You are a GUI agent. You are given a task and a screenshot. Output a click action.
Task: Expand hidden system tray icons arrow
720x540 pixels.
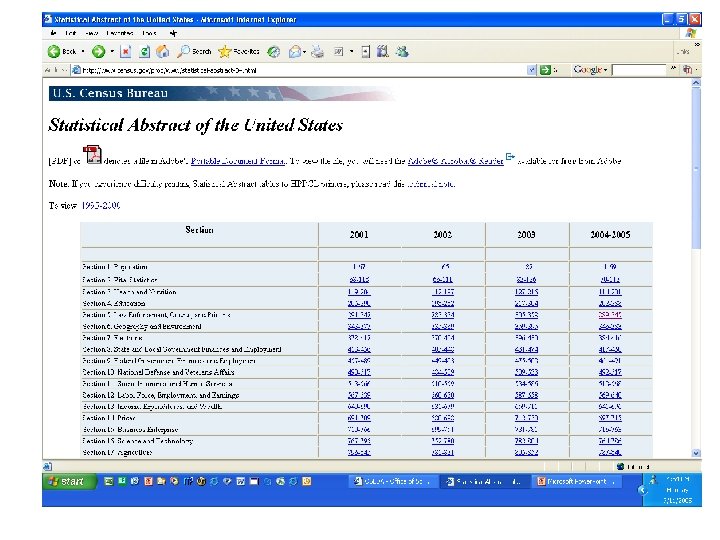(642, 490)
